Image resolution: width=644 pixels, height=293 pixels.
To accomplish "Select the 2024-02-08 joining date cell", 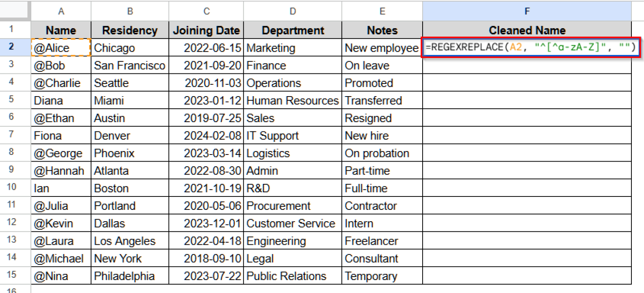I will click(x=207, y=136).
